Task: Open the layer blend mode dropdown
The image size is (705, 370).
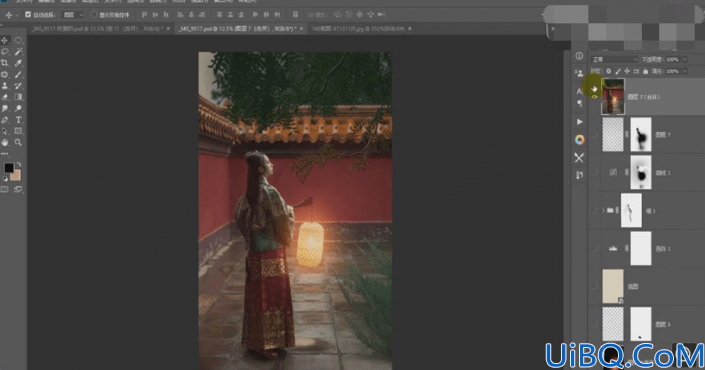Action: [x=614, y=59]
